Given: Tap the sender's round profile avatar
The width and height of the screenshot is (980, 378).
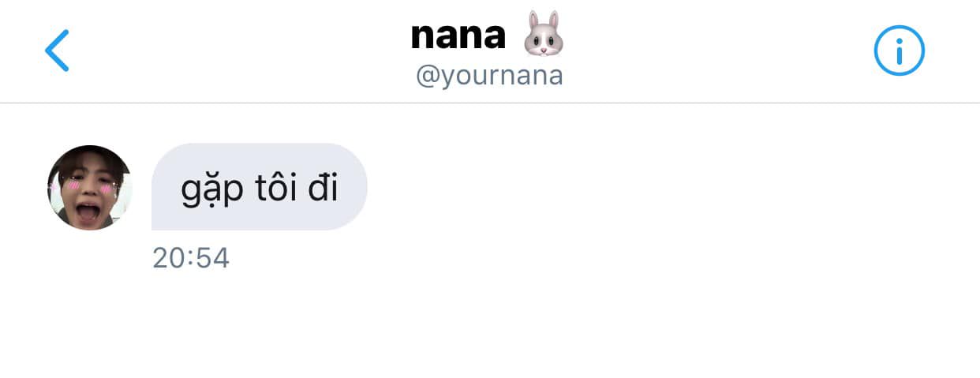Looking at the screenshot, I should 89,188.
